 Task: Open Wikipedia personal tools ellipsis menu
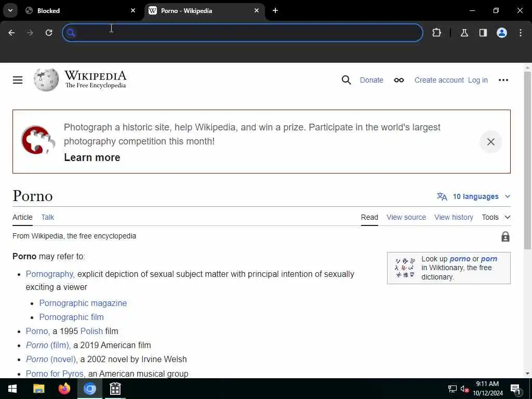[x=503, y=80]
